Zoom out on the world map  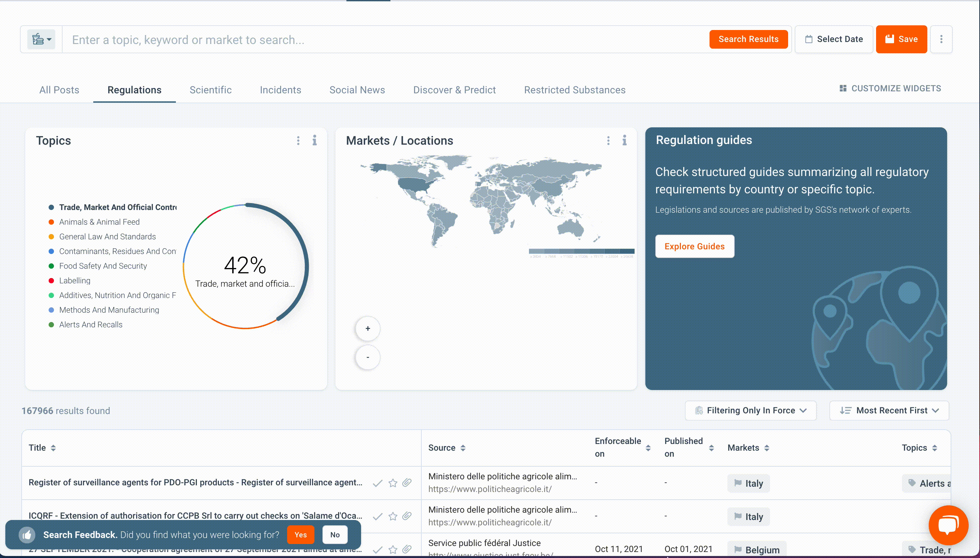[368, 357]
